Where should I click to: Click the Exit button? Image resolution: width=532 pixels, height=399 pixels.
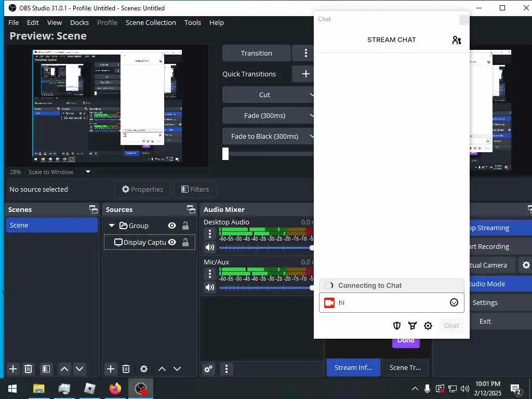click(x=501, y=321)
